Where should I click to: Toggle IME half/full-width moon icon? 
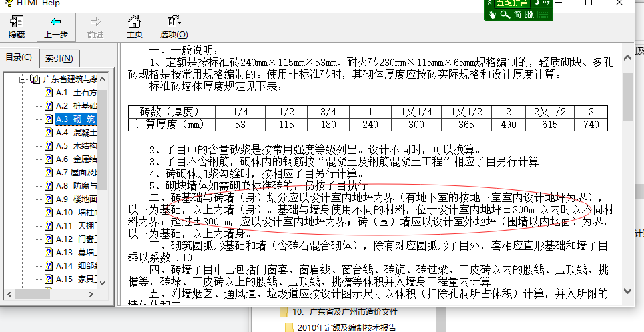click(537, 3)
